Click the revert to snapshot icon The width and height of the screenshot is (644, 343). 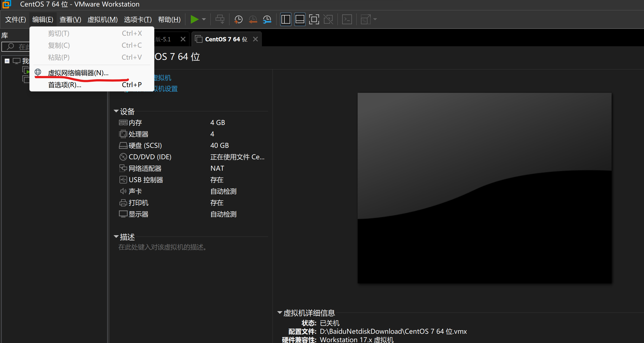(x=253, y=19)
